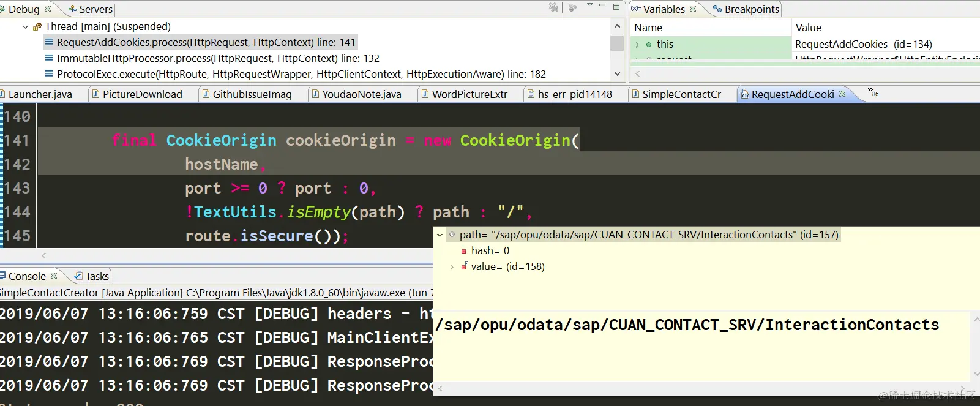Minimize the Debug view panel
This screenshot has height=406, width=980.
point(602,6)
